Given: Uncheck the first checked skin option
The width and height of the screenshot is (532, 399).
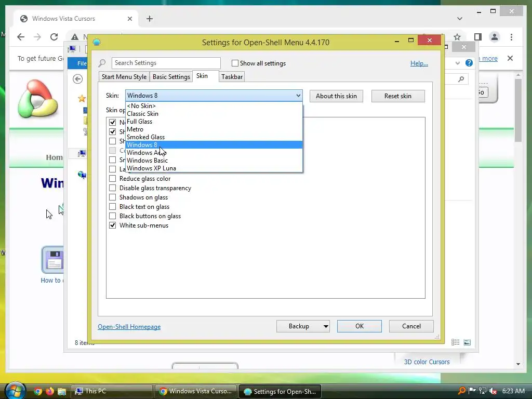Looking at the screenshot, I should (x=112, y=122).
